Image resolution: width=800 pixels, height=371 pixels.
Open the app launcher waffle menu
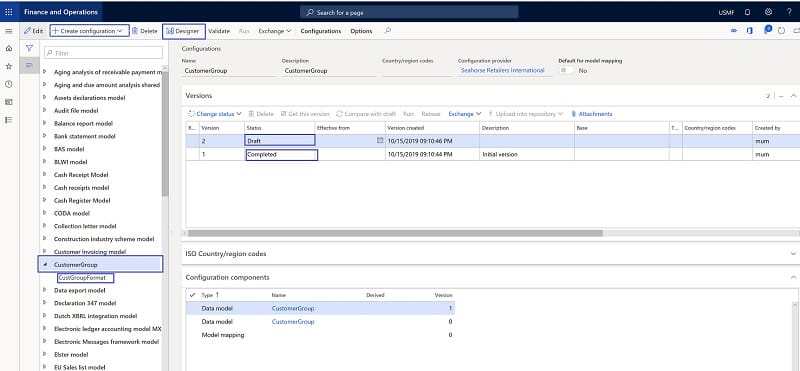pos(9,12)
